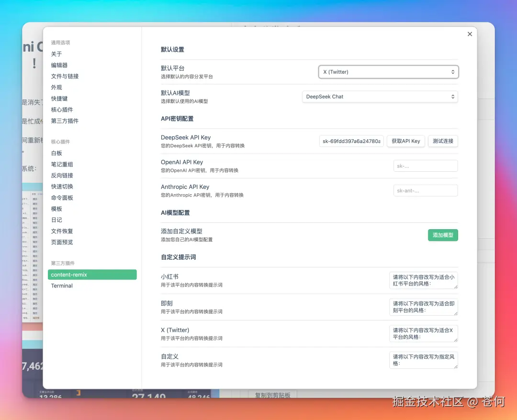Click the 获取API Key button
This screenshot has height=420, width=517.
click(405, 141)
